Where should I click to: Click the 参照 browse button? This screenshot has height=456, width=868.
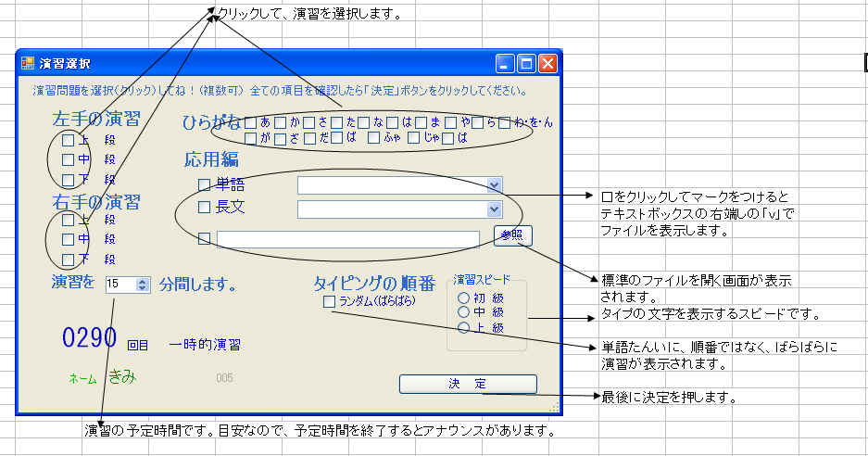tap(512, 235)
